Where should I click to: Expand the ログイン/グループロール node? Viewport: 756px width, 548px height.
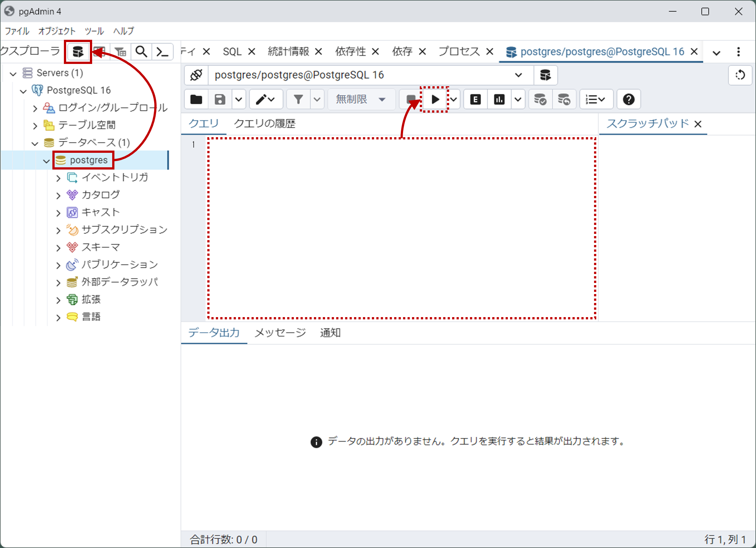[x=35, y=109]
